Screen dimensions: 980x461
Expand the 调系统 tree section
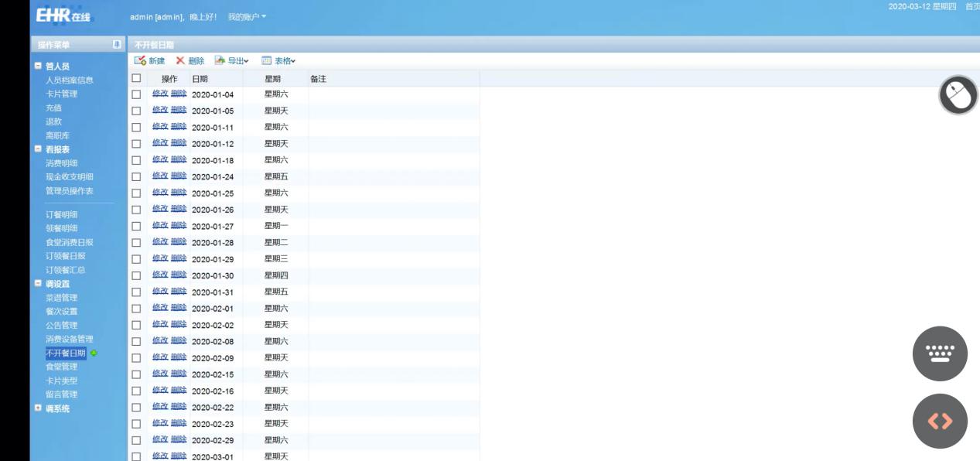(39, 408)
